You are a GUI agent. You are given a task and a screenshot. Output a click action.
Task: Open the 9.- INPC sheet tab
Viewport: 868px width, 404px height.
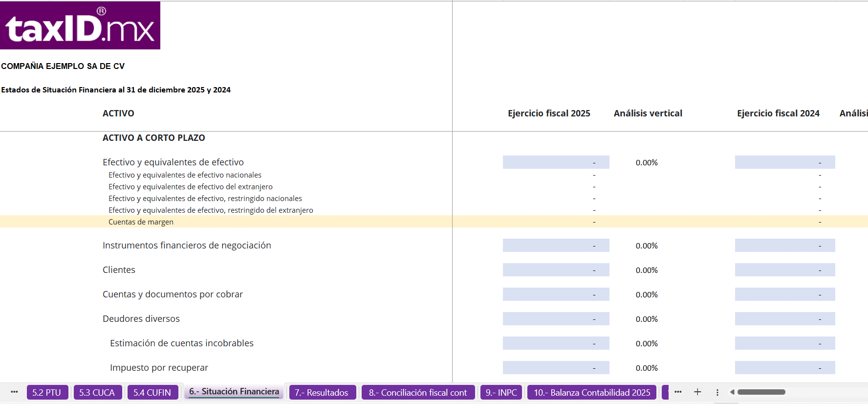pos(501,392)
